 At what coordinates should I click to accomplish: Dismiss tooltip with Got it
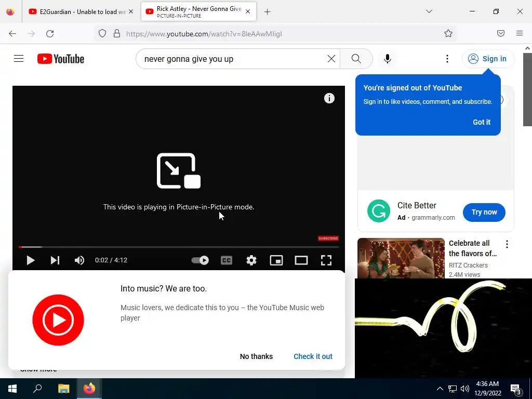pyautogui.click(x=482, y=122)
